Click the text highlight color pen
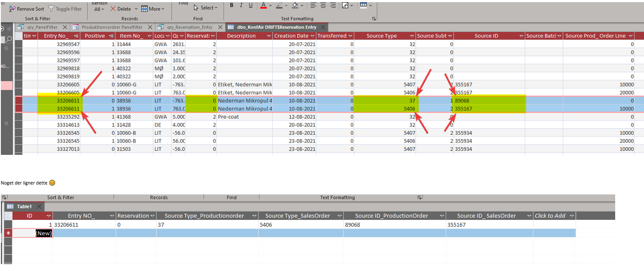Screen dimensions: 644x271 click(279, 5)
